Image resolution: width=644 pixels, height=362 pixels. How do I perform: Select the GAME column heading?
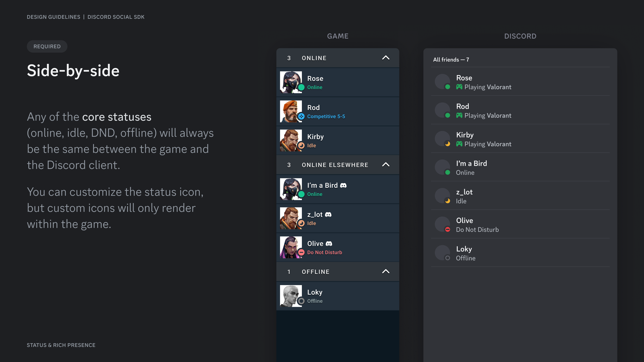tap(337, 36)
